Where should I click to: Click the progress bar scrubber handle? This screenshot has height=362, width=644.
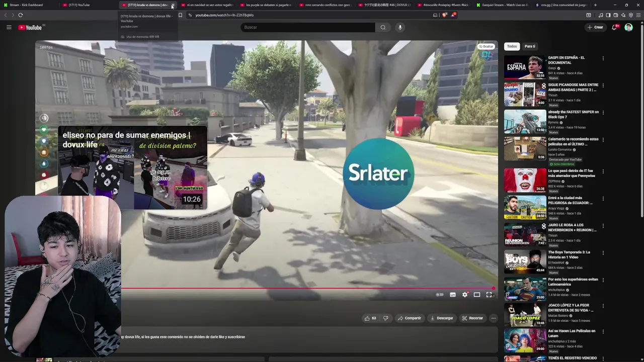click(x=494, y=289)
